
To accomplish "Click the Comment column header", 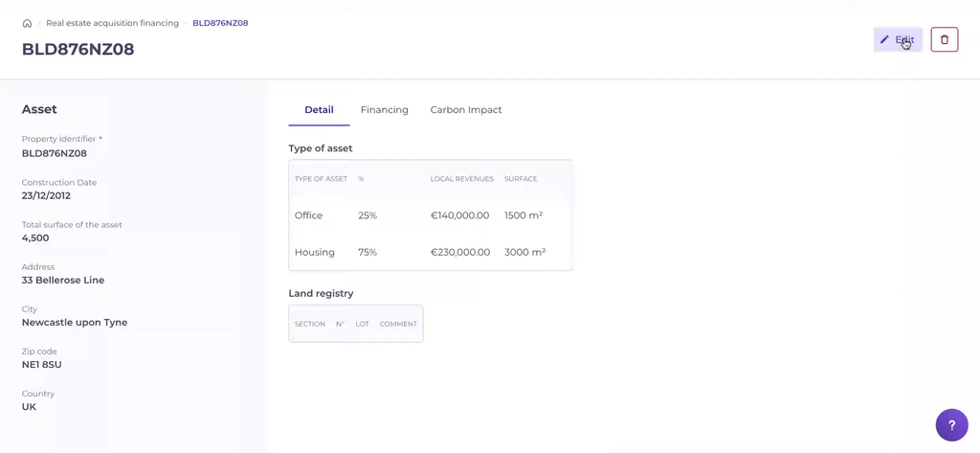I will coord(398,325).
